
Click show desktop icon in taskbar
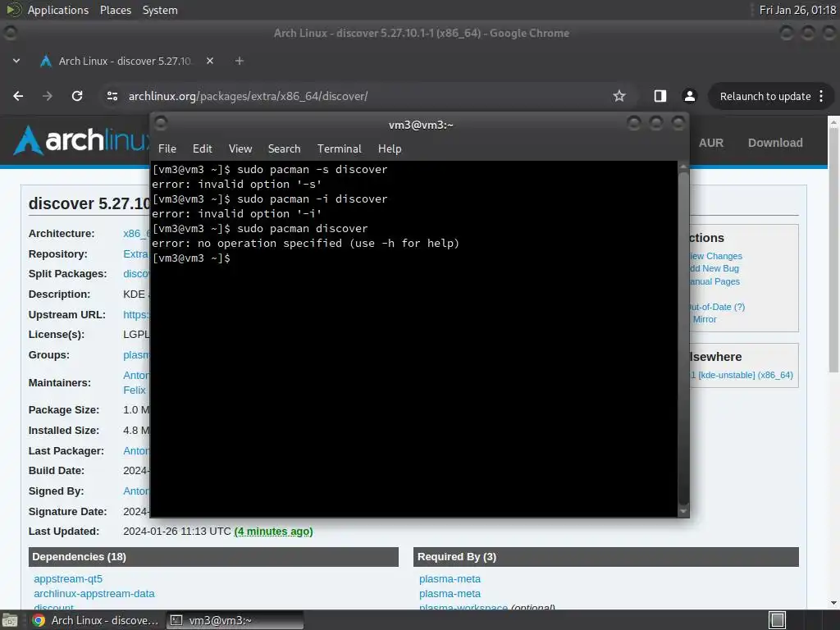(x=10, y=620)
